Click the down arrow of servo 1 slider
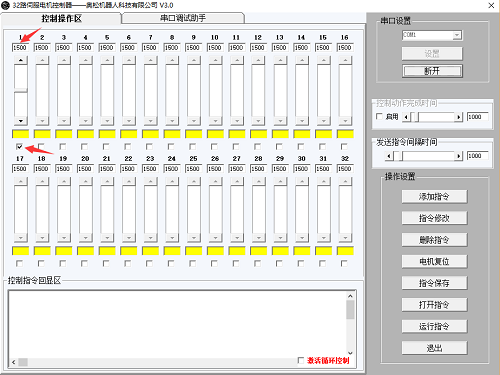Screen dimensions: 500x375 21,121
